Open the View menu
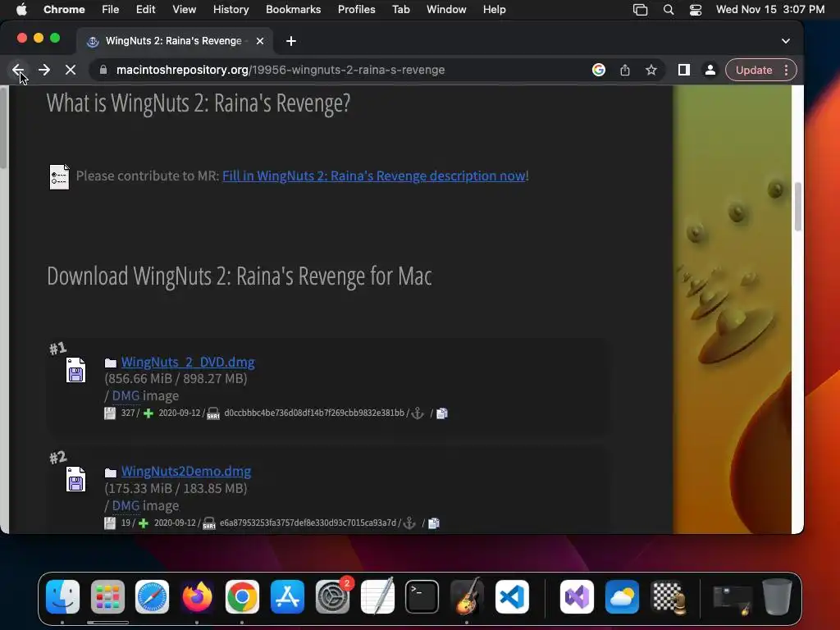Viewport: 840px width, 630px height. [184, 9]
